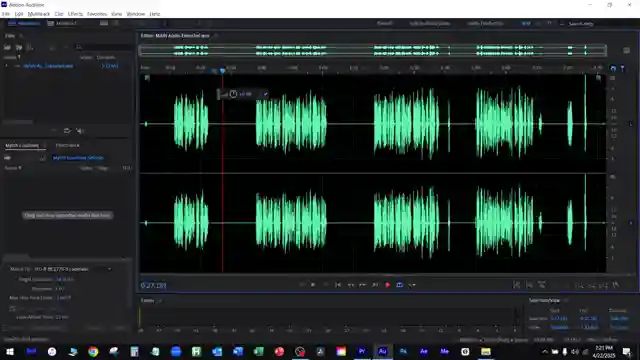The width and height of the screenshot is (640, 360).
Task: Click the Selection start time value
Action: click(559, 318)
